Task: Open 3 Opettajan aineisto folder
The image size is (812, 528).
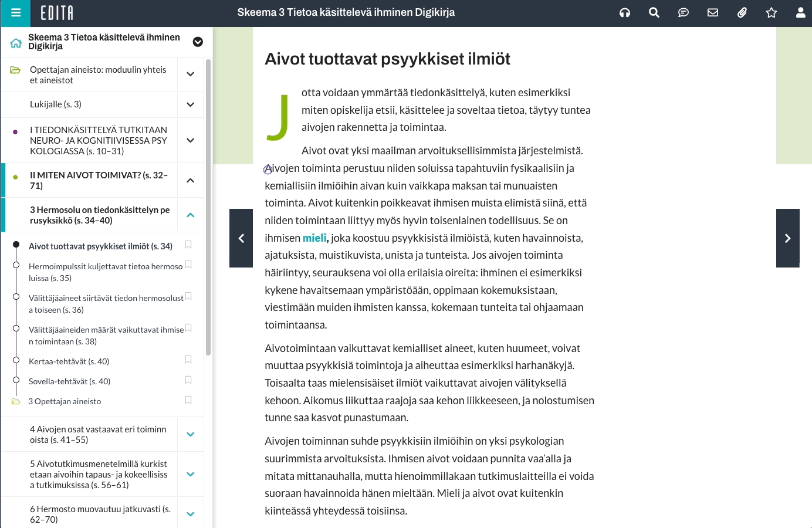Action: [65, 401]
